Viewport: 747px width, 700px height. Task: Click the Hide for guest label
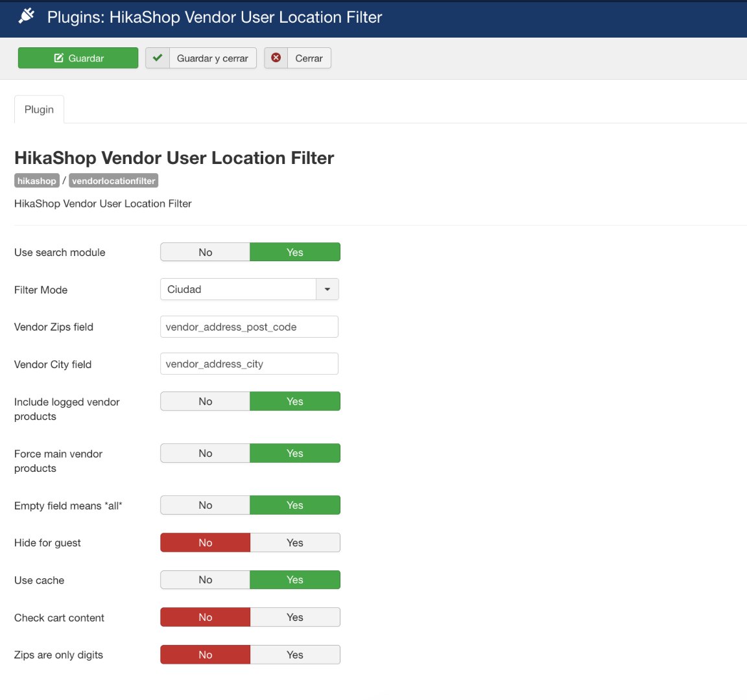point(47,543)
